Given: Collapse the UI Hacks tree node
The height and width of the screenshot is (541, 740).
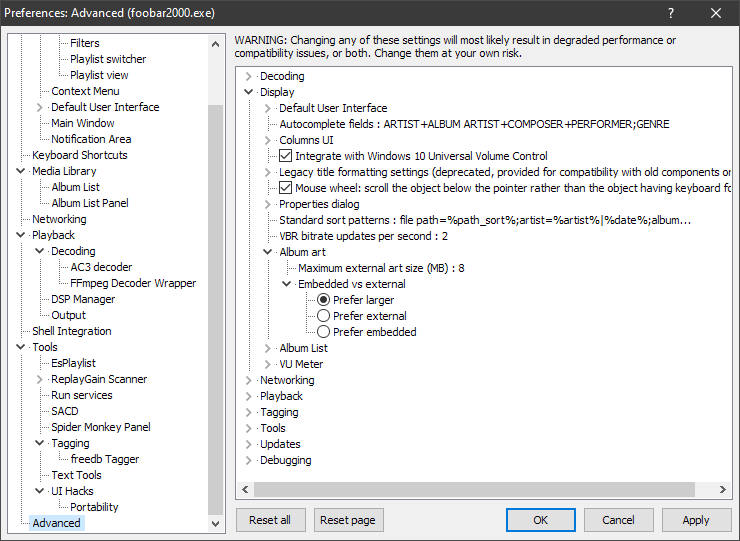Looking at the screenshot, I should coord(40,491).
